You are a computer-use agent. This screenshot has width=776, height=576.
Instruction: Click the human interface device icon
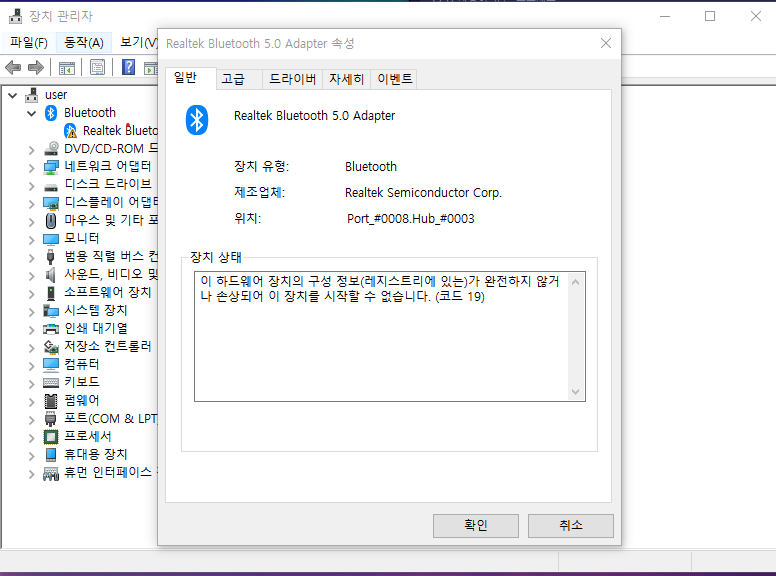click(x=51, y=474)
